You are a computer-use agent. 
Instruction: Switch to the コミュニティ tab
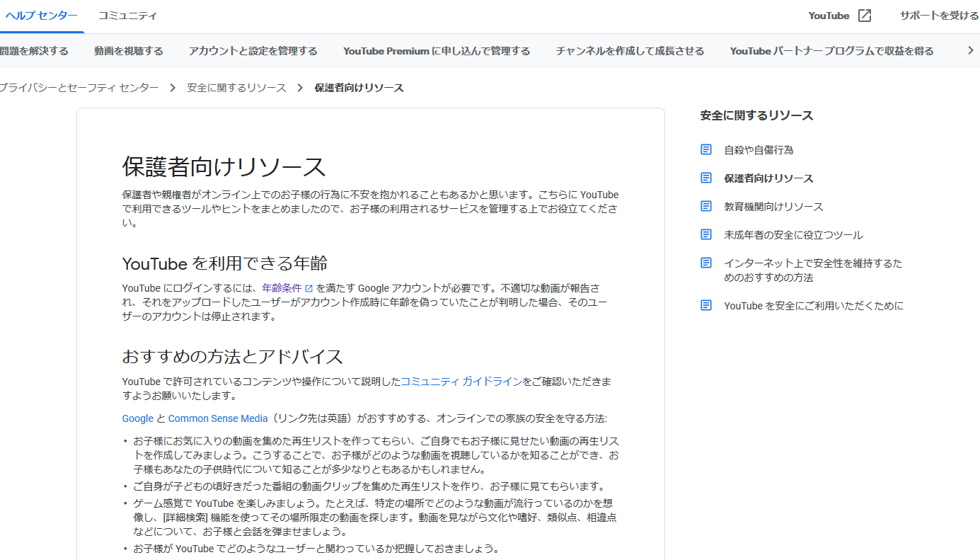coord(127,16)
